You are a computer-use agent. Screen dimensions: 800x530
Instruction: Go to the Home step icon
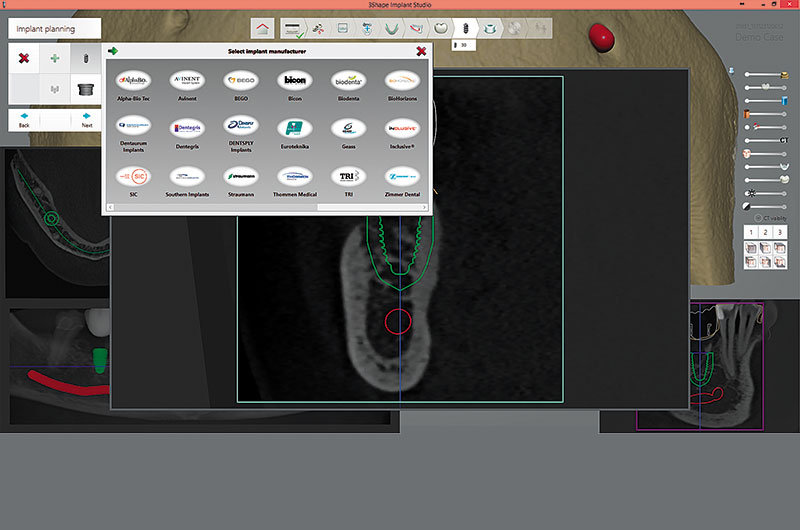[262, 29]
